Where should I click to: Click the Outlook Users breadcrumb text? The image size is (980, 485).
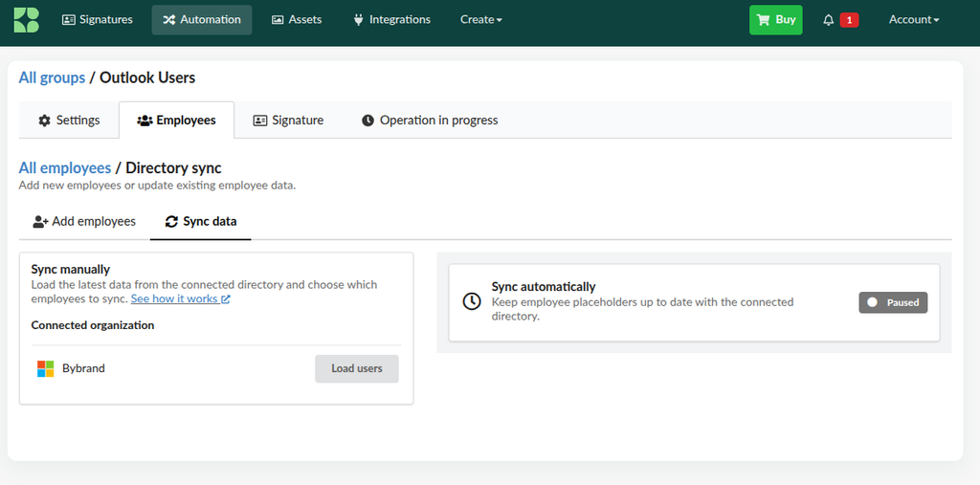[147, 77]
